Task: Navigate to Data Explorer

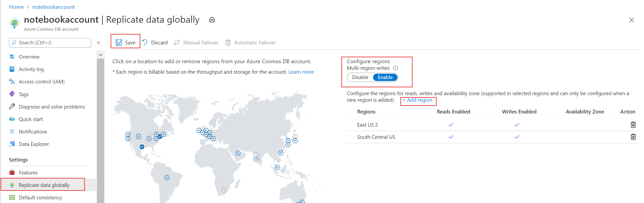Action: point(34,144)
